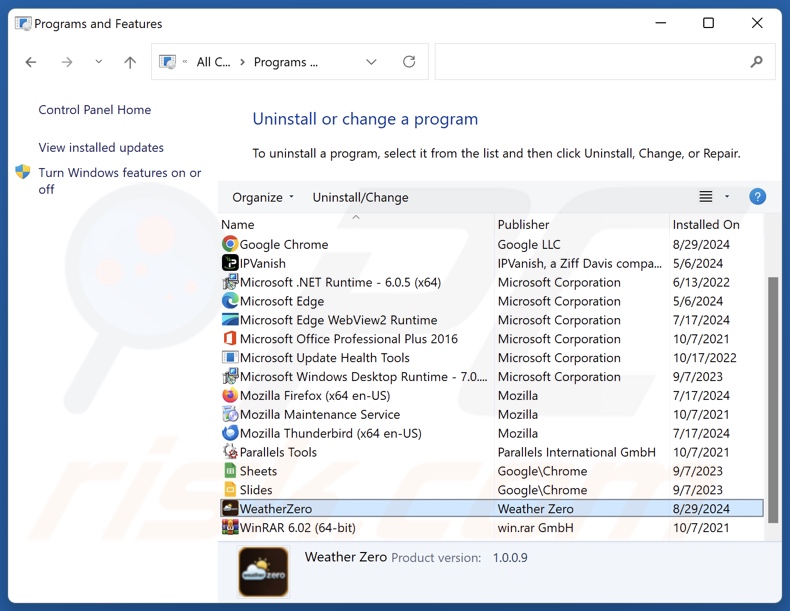790x611 pixels.
Task: Select Mozilla Maintenance Service entry
Action: tap(320, 415)
